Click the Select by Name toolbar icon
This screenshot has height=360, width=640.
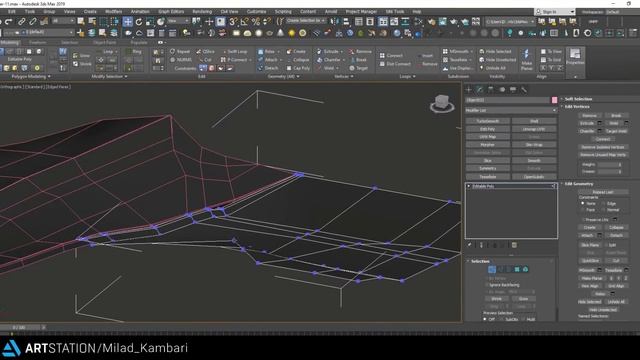(93, 22)
